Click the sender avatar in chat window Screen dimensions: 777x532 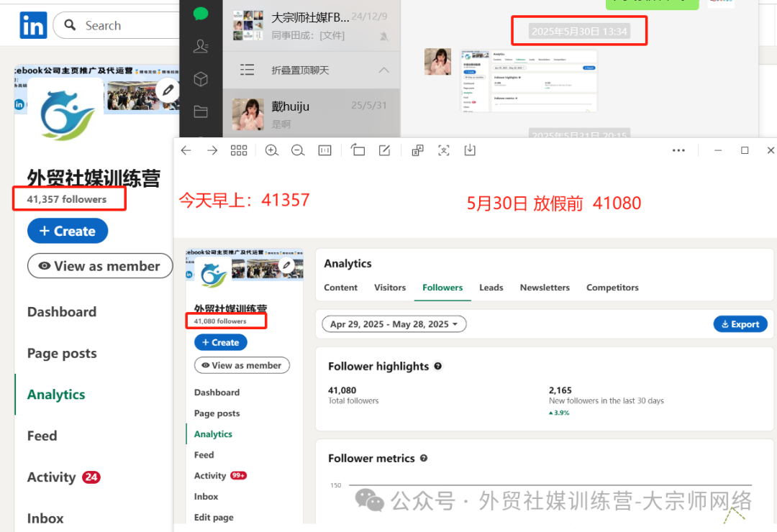[437, 61]
